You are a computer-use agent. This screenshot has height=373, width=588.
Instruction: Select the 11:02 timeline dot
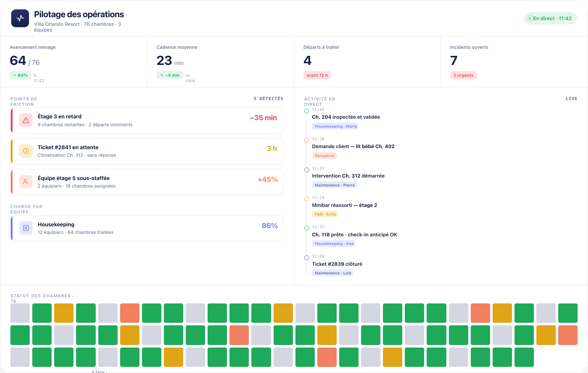point(307,258)
